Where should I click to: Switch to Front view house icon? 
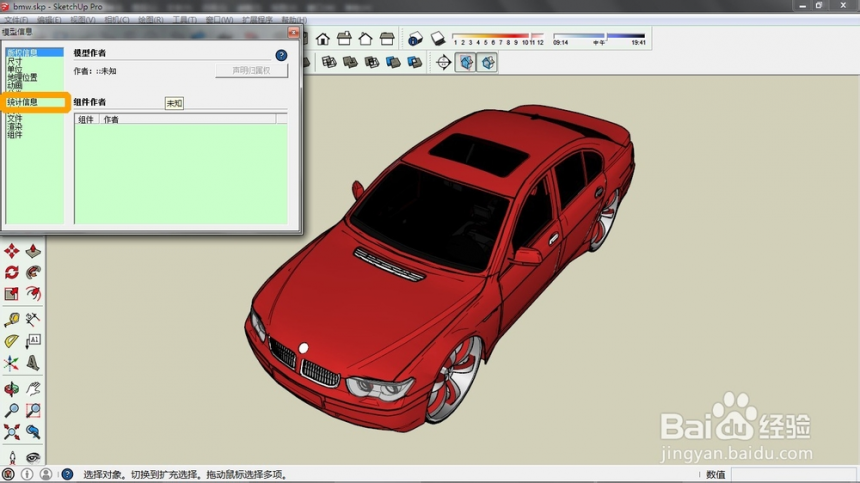[x=323, y=39]
